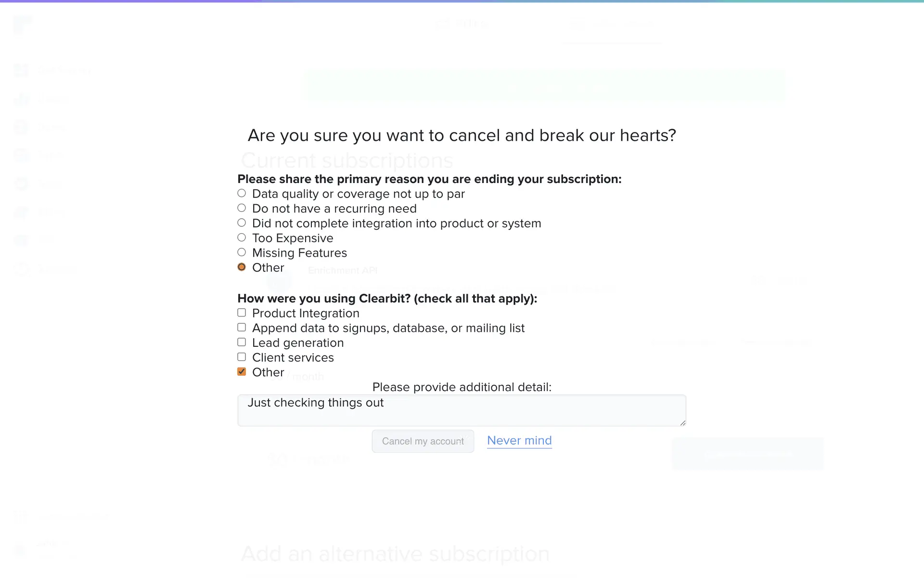Check the "Product Integration" checkbox
Image resolution: width=924 pixels, height=578 pixels.
242,313
